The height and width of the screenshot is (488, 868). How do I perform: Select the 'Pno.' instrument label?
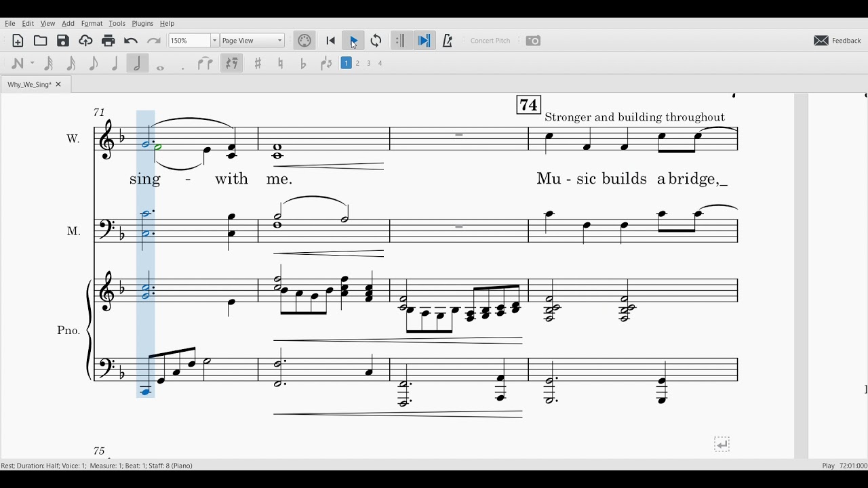[x=68, y=331]
